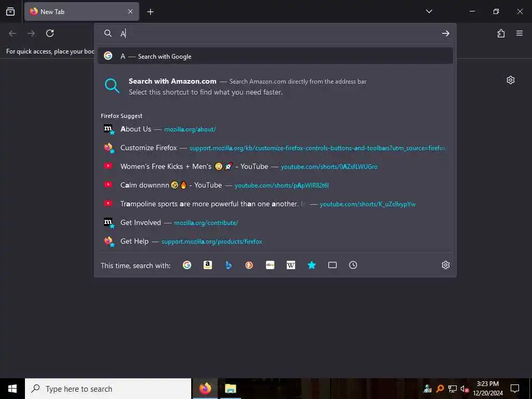Click taskbar 'Type here to search' box
The image size is (532, 399).
pos(108,389)
